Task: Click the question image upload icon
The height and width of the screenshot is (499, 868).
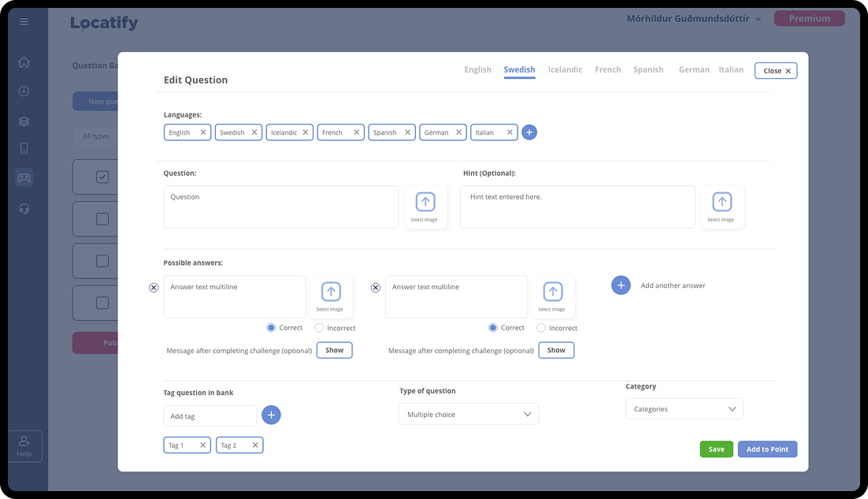Action: 425,203
